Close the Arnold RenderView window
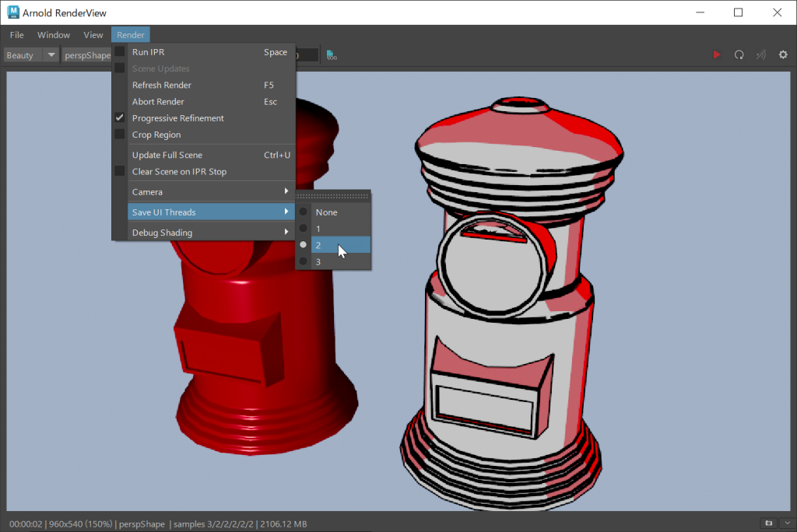 click(778, 12)
